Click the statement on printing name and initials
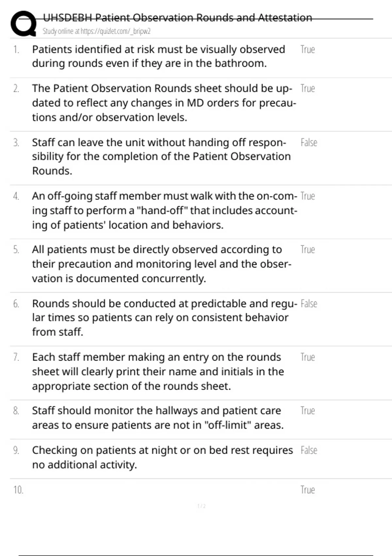The image size is (392, 556). [158, 372]
